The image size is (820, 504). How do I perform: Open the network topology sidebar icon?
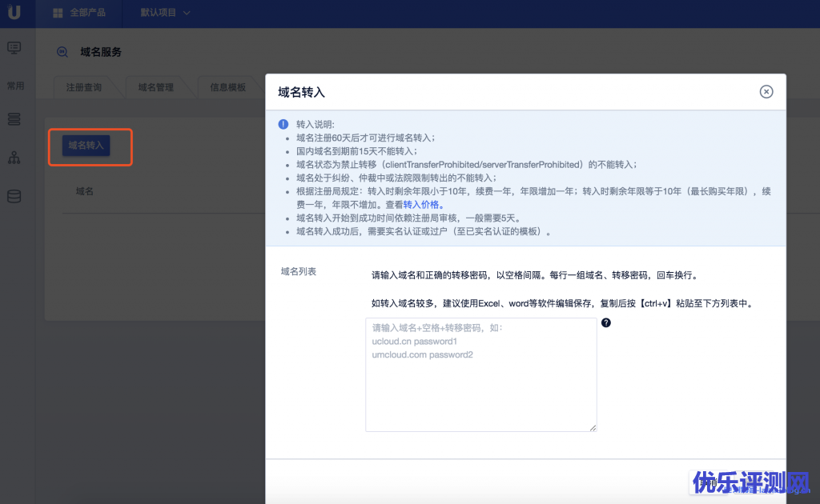coord(14,158)
